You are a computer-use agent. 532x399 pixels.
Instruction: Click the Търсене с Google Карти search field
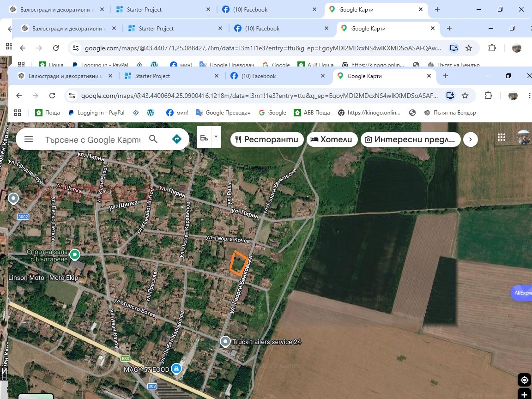[x=93, y=139]
